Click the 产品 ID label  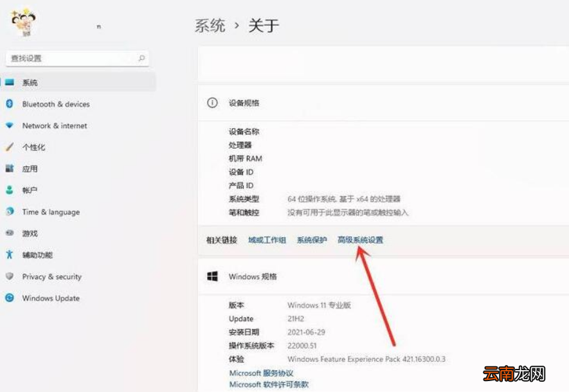point(241,185)
